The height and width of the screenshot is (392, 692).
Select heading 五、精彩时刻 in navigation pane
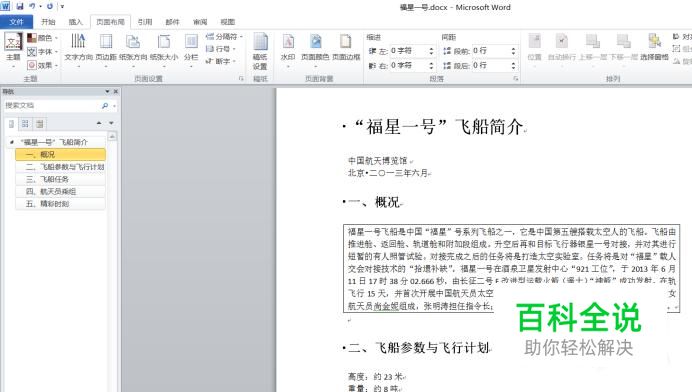pyautogui.click(x=60, y=204)
